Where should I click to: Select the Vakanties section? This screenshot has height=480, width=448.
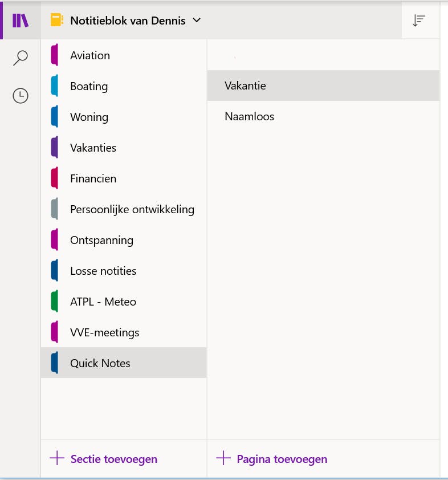click(93, 148)
